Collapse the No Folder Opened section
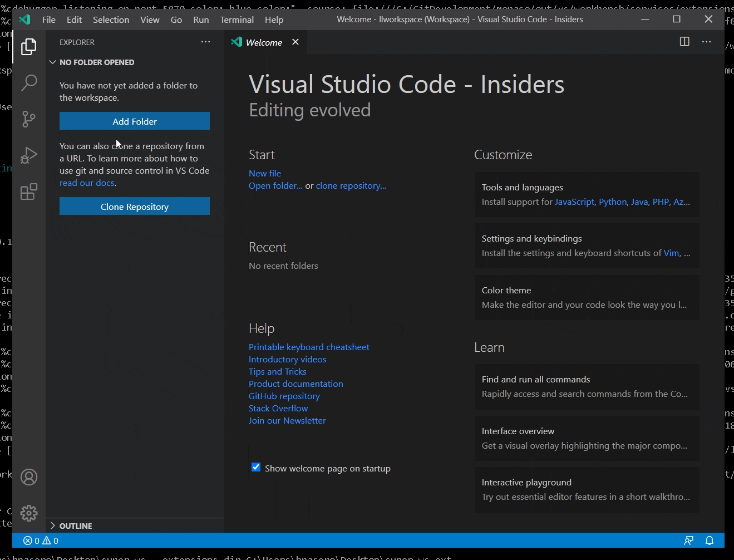Image resolution: width=734 pixels, height=560 pixels. pos(53,62)
